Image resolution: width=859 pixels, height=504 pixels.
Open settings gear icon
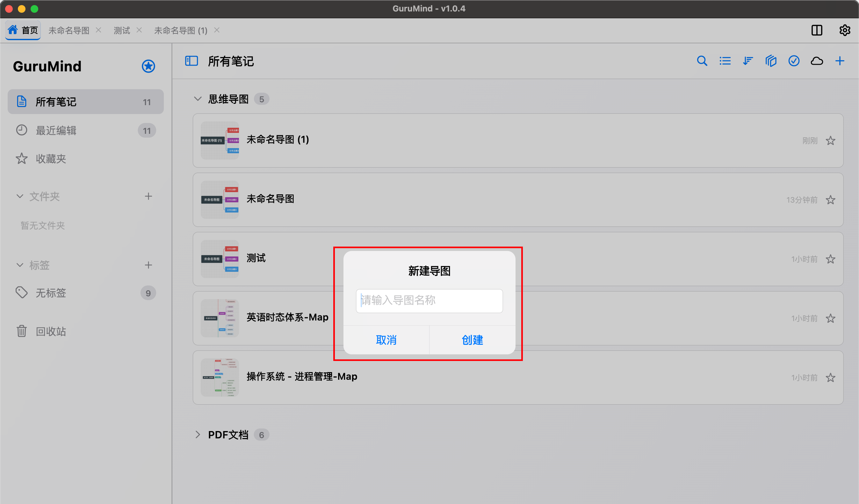coord(844,30)
